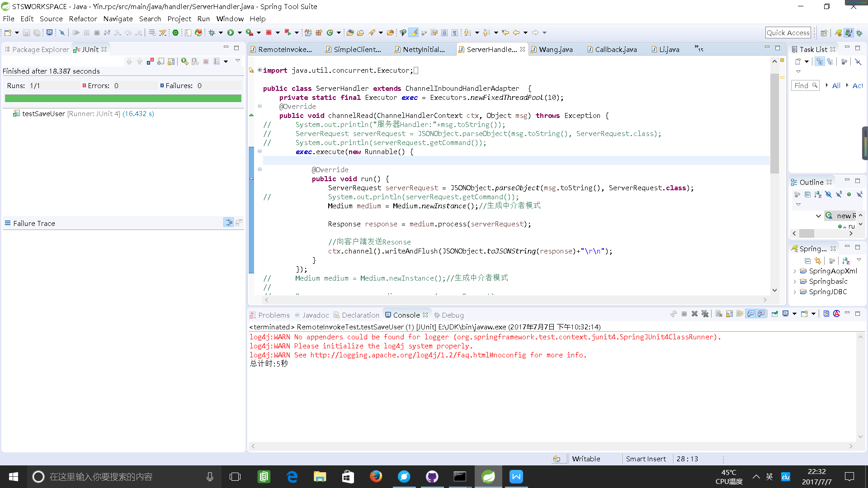Click the New Task icon in Task List
The image size is (868, 488).
point(798,61)
